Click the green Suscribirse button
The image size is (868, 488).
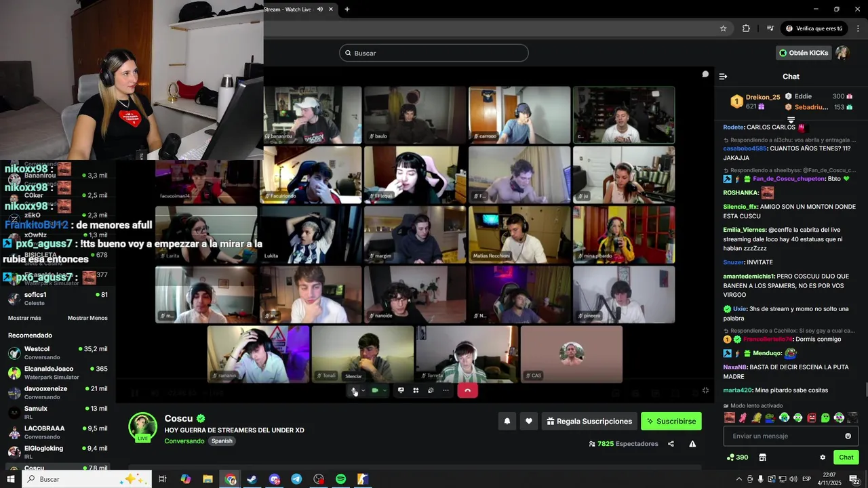click(671, 422)
